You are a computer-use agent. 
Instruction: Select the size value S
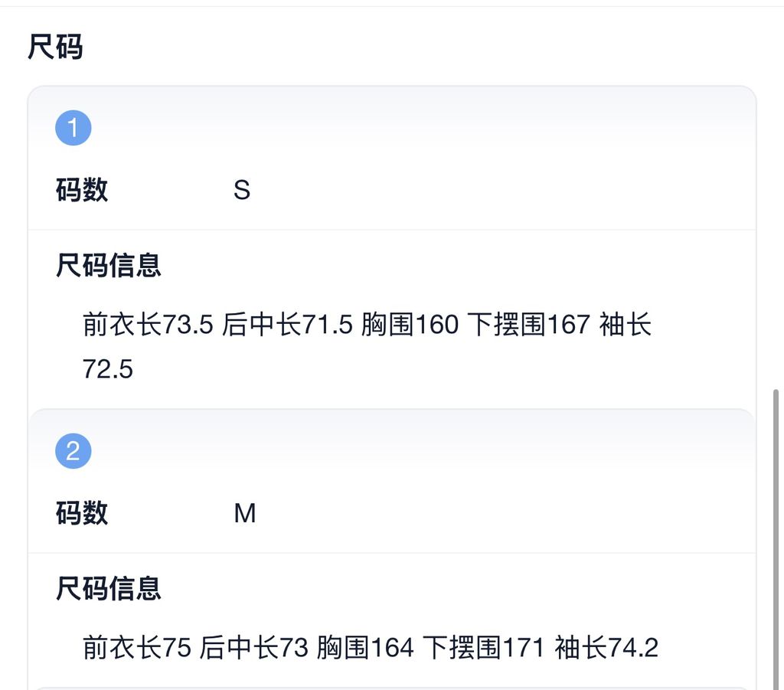pyautogui.click(x=243, y=189)
